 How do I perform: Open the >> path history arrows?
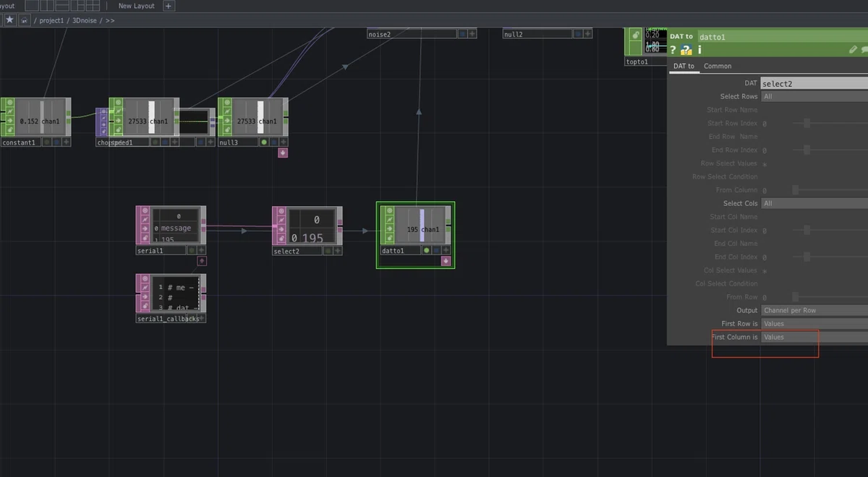(110, 20)
